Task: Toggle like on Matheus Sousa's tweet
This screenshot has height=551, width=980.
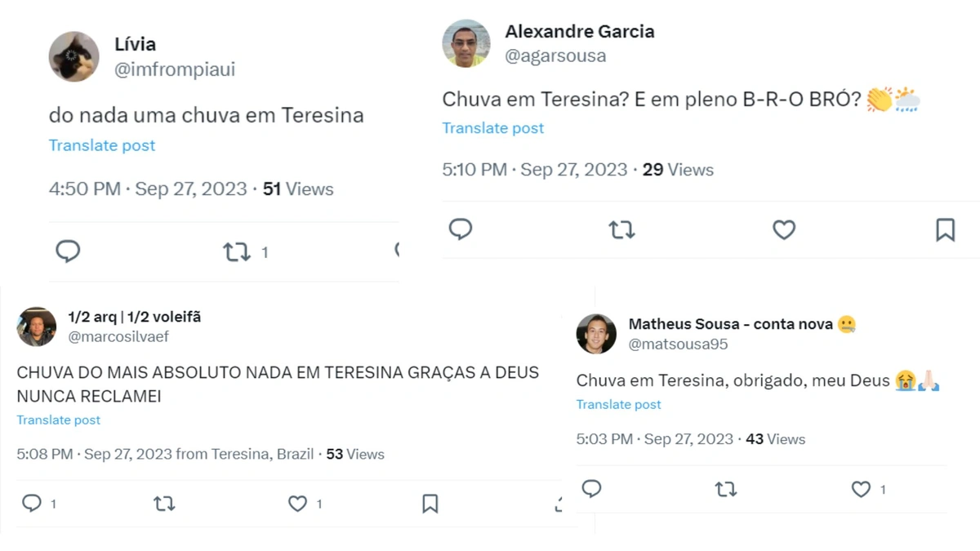Action: coord(861,489)
